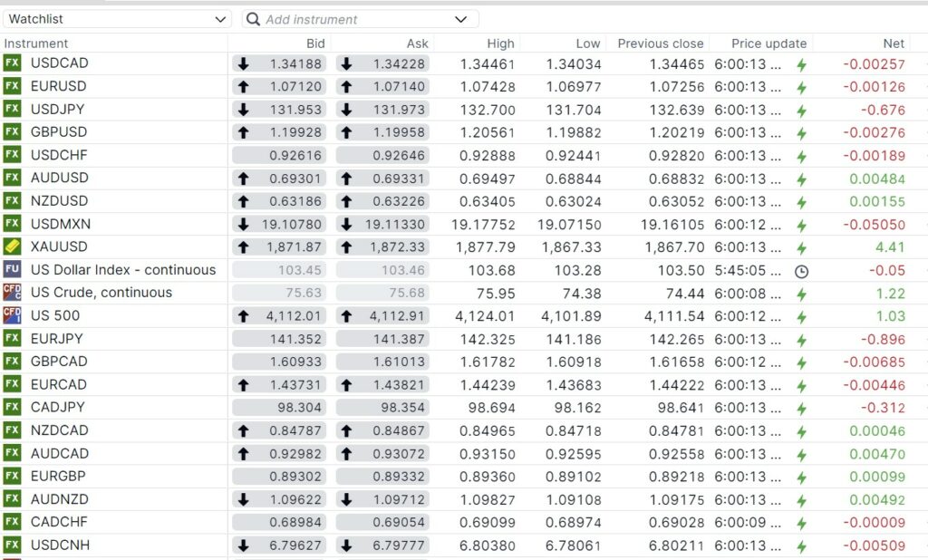
Task: Click the CFD icon beside US 500
Action: 12,315
